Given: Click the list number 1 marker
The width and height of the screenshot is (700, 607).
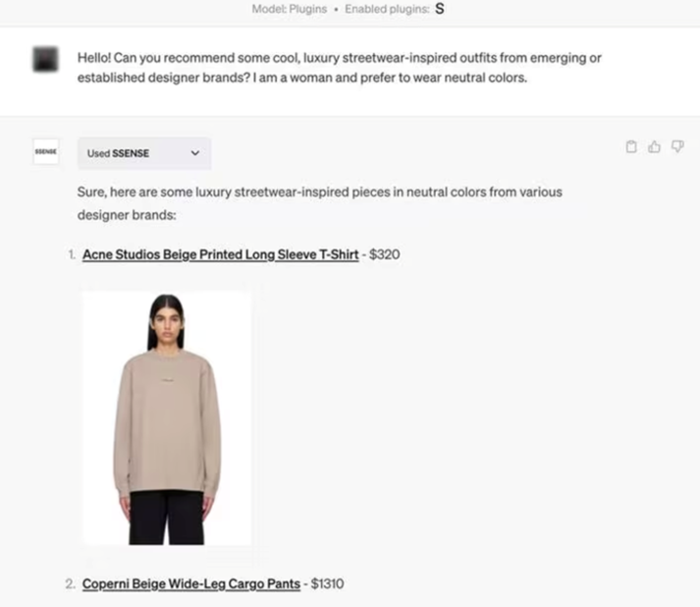Looking at the screenshot, I should click(x=72, y=254).
